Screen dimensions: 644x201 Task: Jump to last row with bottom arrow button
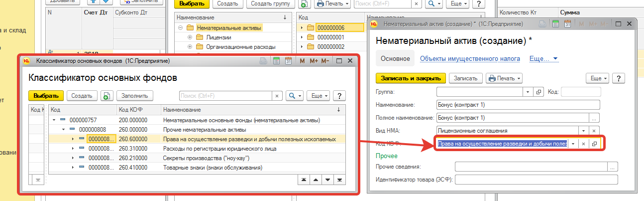pyautogui.click(x=339, y=180)
